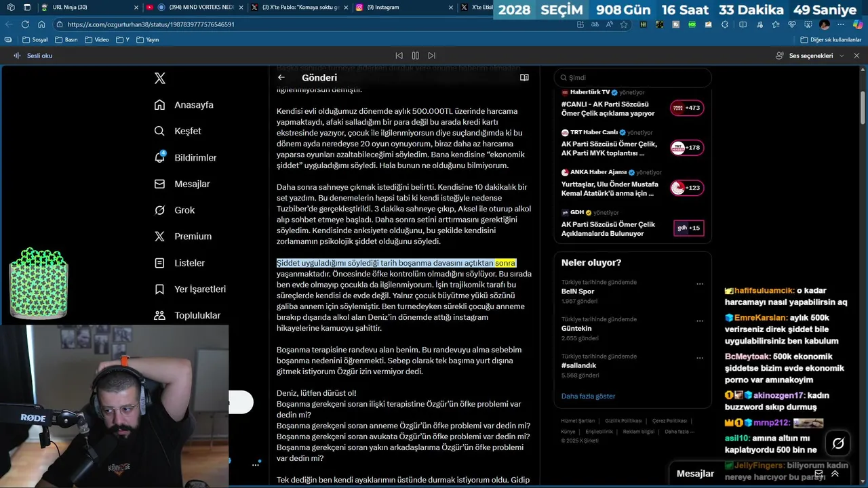Open browser profile avatar

point(825,24)
